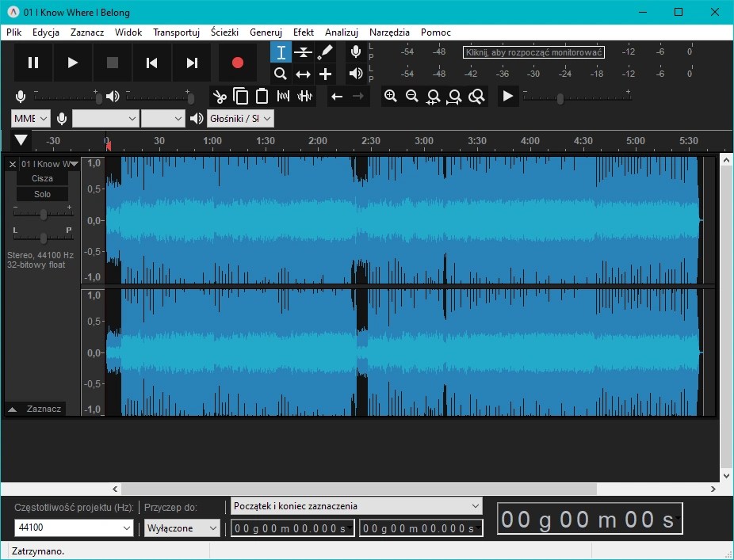734x560 pixels.
Task: Click the selection start time field
Action: 292,528
